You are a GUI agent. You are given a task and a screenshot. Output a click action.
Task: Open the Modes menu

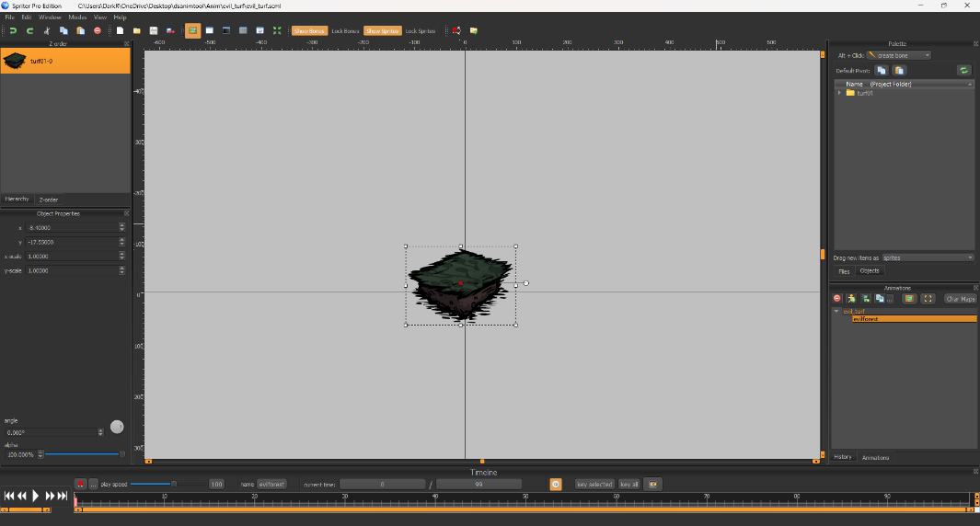pos(77,17)
